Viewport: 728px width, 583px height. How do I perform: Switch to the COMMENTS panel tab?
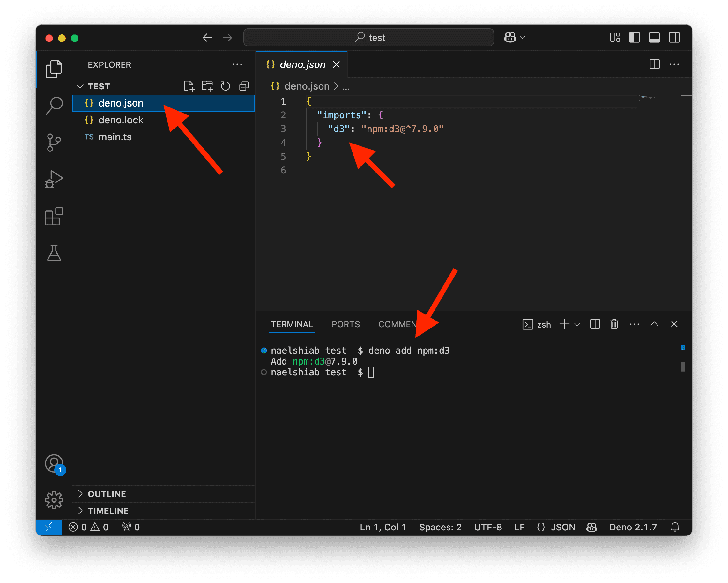pos(397,324)
